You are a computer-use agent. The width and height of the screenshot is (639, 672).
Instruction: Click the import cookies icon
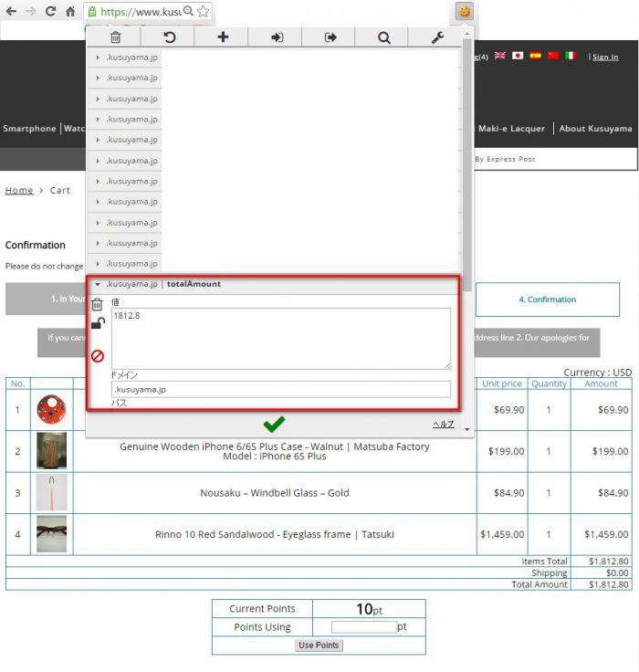pyautogui.click(x=277, y=37)
